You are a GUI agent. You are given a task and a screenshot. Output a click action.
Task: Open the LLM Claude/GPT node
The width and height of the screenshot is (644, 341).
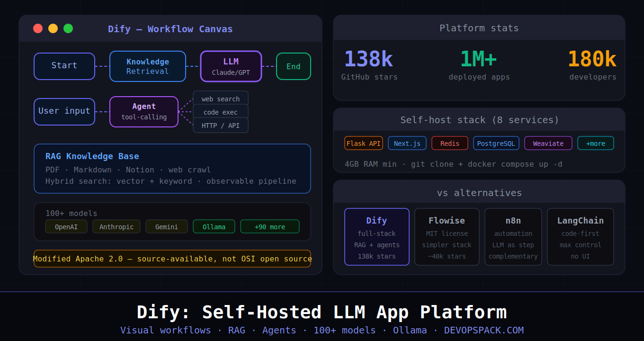[231, 66]
